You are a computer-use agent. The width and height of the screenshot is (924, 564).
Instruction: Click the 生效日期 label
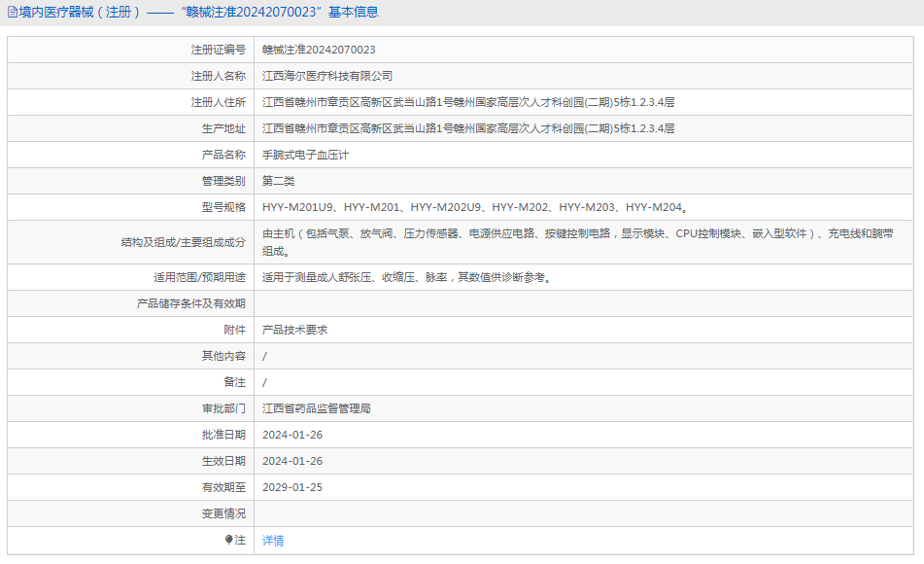click(x=223, y=461)
